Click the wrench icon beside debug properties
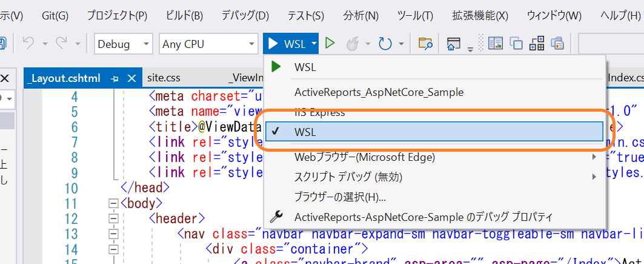644x264 pixels. [x=276, y=216]
